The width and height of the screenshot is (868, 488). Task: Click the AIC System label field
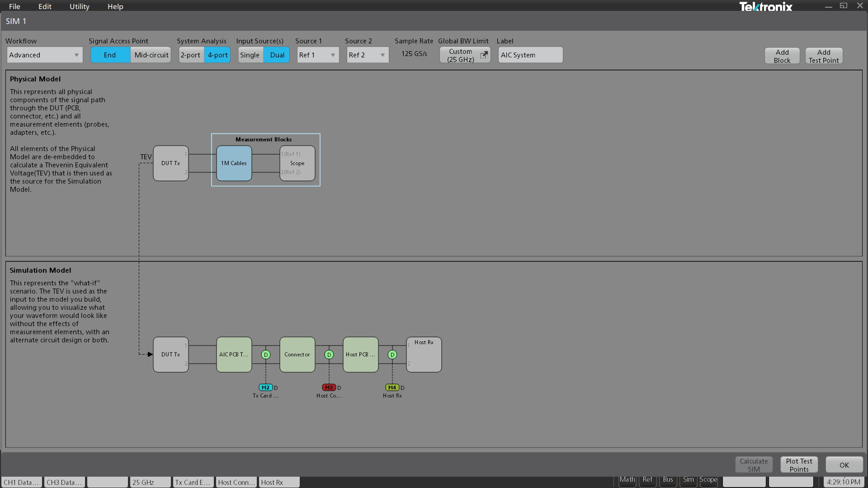point(530,55)
